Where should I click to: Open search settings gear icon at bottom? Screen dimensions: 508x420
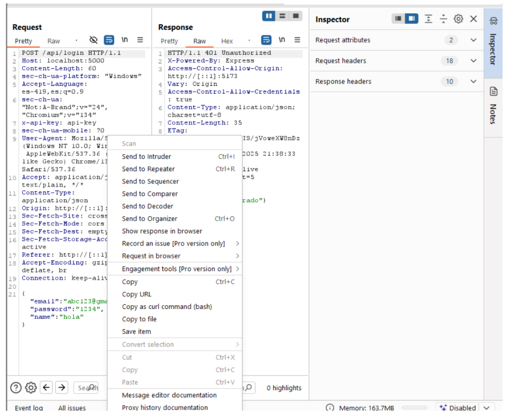[x=31, y=388]
